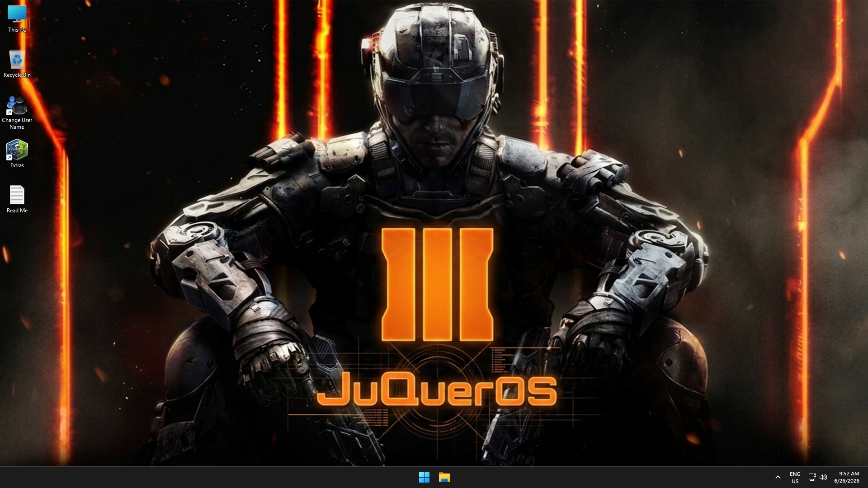
Task: Open network status tray icon
Action: [x=812, y=477]
